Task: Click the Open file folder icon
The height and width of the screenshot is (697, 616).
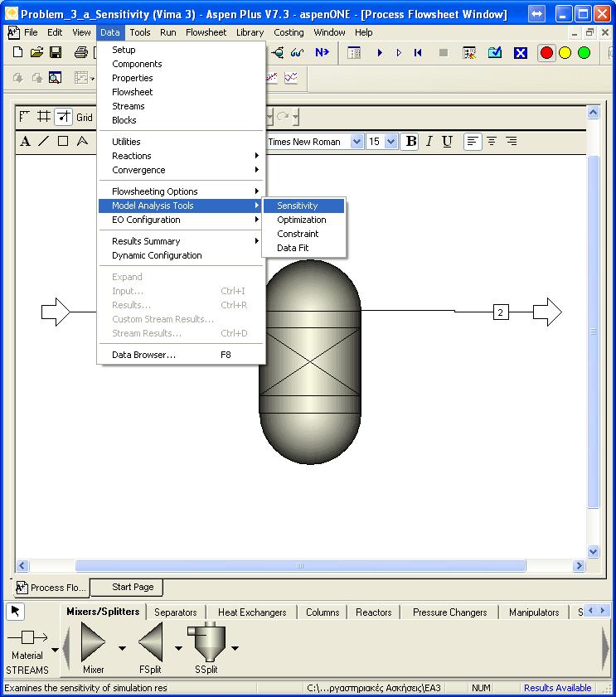Action: [x=37, y=52]
